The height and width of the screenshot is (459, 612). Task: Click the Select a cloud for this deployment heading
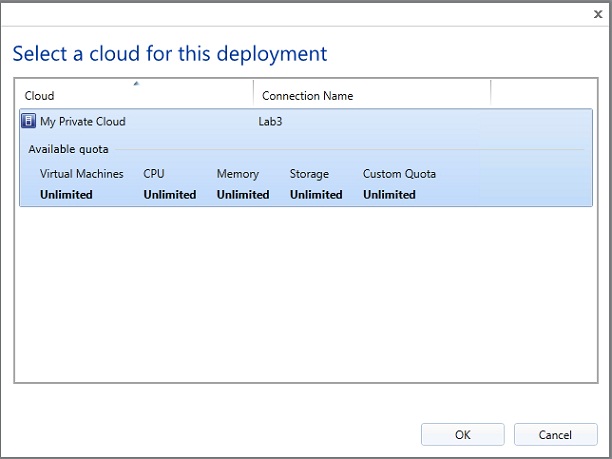click(x=170, y=53)
